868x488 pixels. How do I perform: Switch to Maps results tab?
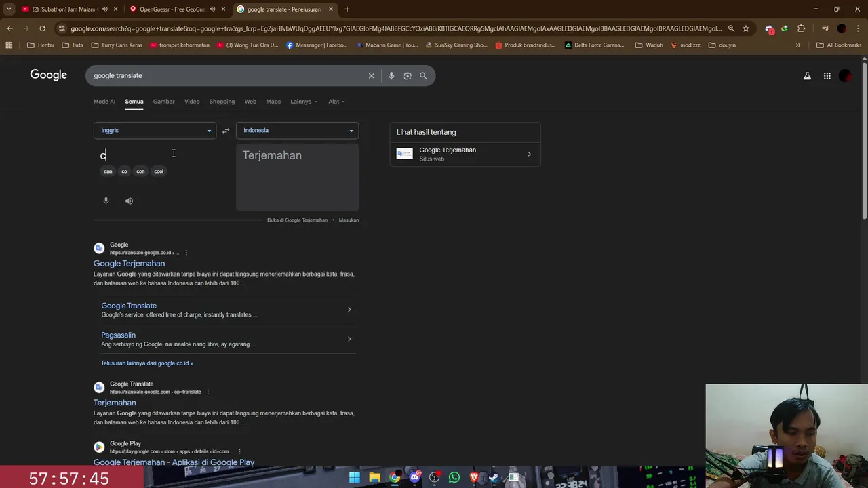(x=273, y=102)
